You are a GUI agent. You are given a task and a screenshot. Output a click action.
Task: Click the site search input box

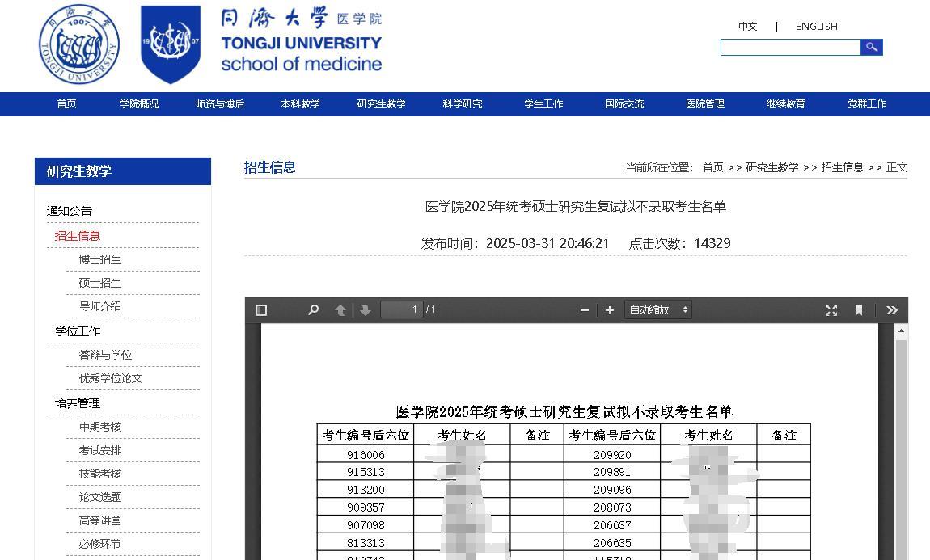click(x=791, y=47)
